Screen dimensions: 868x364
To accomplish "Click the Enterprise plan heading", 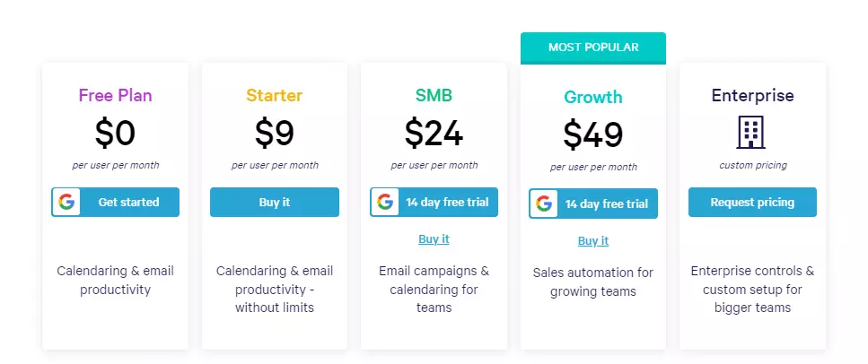I will pos(753,95).
